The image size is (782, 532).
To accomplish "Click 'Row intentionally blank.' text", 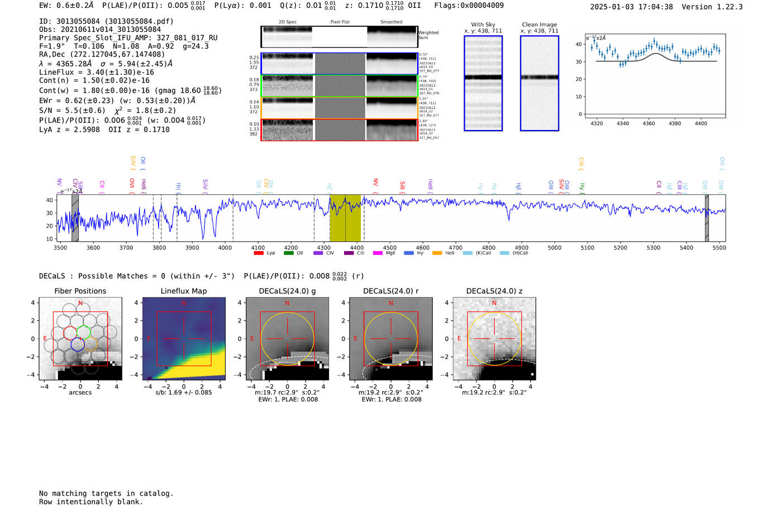I will point(91,502).
